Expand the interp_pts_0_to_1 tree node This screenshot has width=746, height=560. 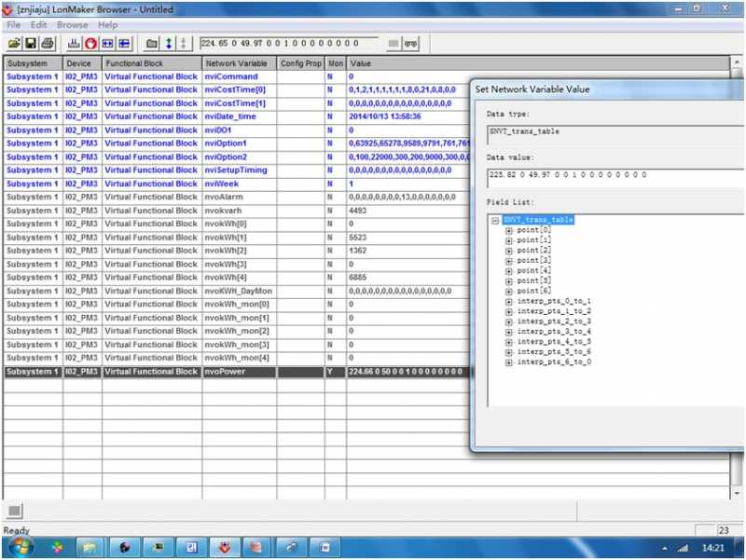tap(508, 301)
